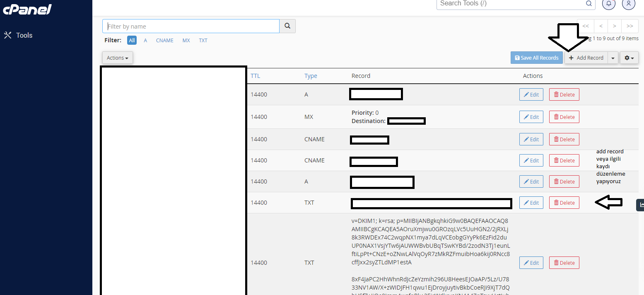Click the 14400 TTL value in the MX row
The width and height of the screenshot is (644, 295).
click(x=259, y=117)
